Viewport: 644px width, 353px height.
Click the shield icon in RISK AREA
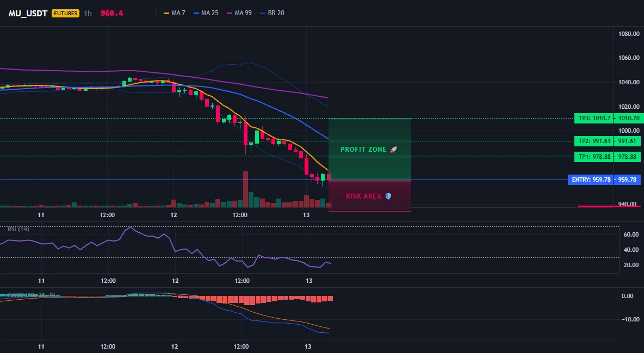pos(388,196)
